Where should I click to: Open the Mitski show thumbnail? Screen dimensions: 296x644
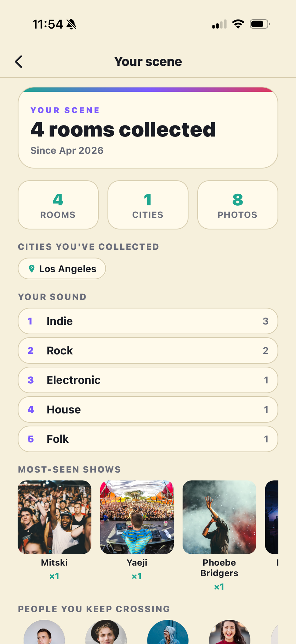click(54, 517)
